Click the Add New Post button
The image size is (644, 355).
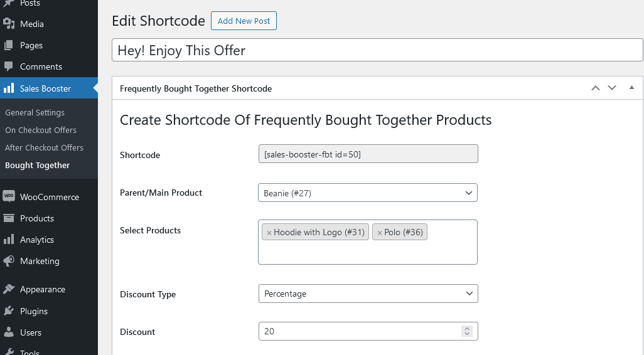[244, 21]
